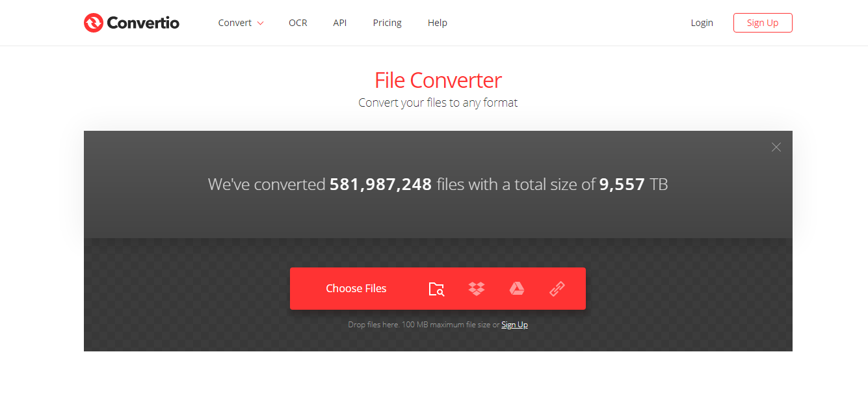The width and height of the screenshot is (868, 408).
Task: Choose files from Dropbox icon
Action: tap(477, 289)
